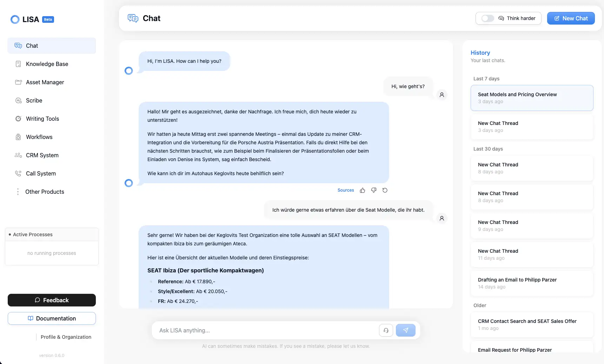Open the Knowledge Base
Viewport: 604px width, 364px height.
tap(47, 64)
